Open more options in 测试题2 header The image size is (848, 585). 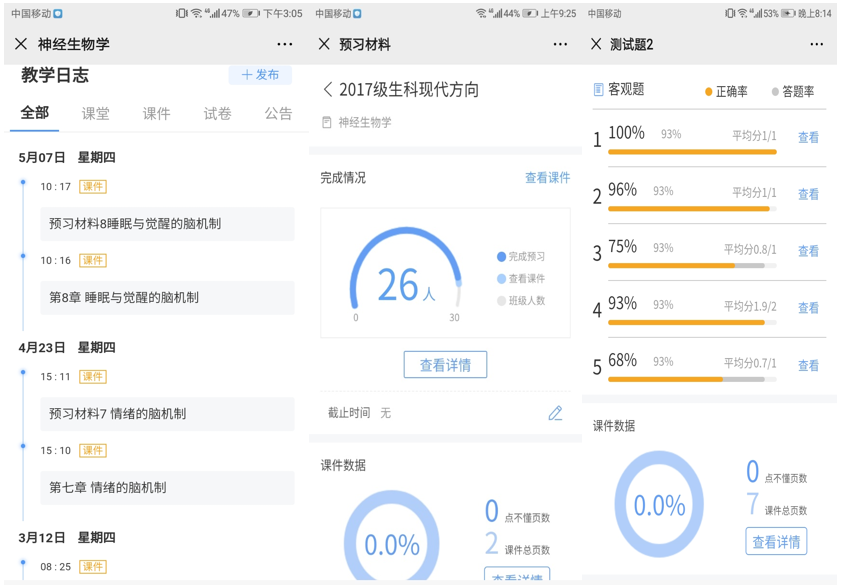(x=816, y=44)
